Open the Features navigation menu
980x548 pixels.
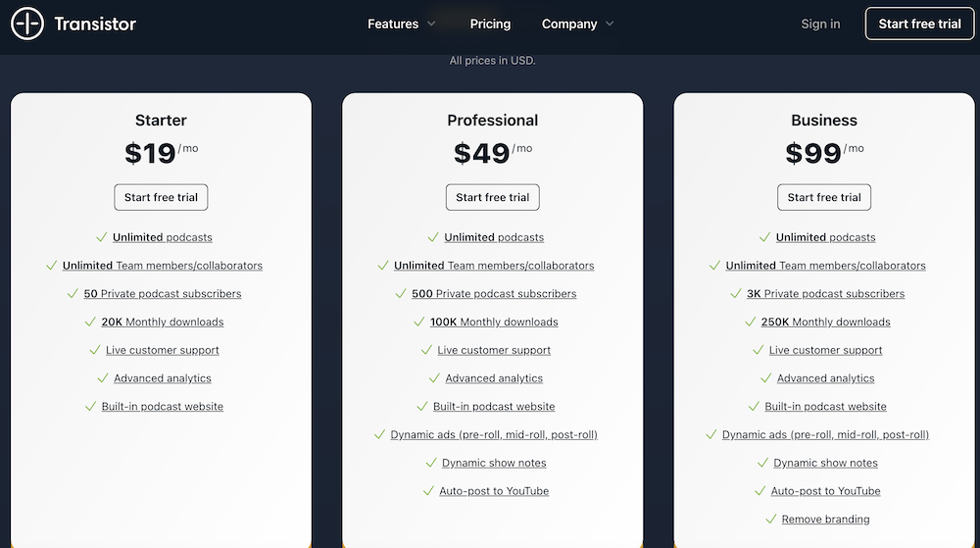tap(393, 24)
